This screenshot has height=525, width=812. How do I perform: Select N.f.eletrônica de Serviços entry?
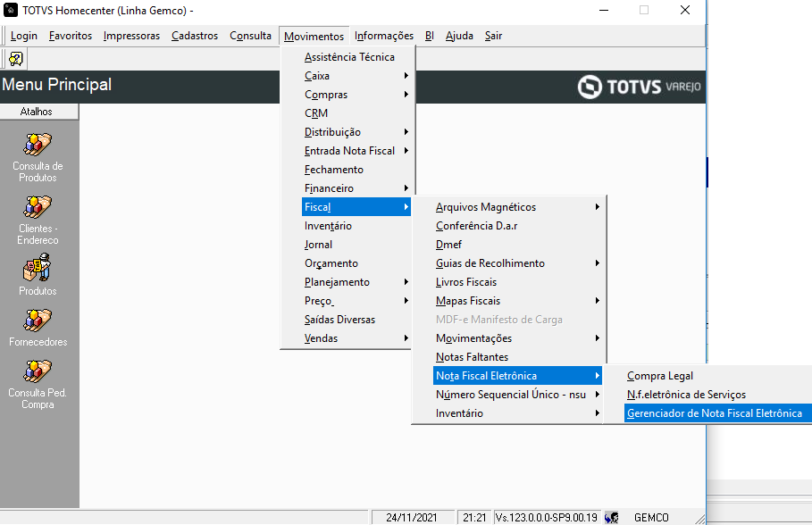717,395
